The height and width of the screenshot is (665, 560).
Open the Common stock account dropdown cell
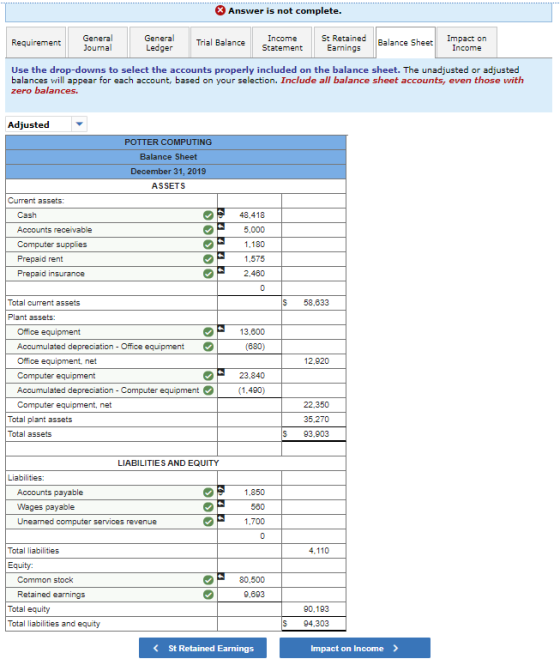112,579
